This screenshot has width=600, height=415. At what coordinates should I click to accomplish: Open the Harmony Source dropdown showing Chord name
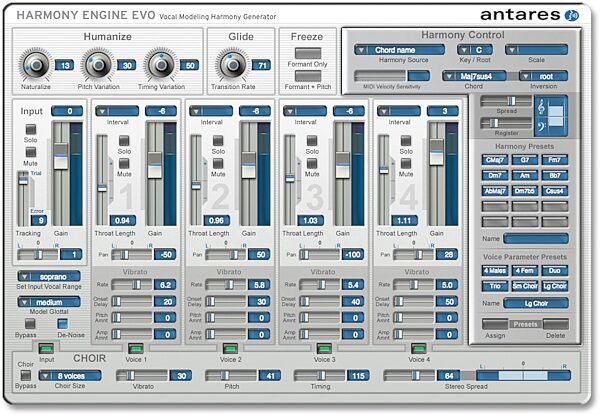coord(399,50)
